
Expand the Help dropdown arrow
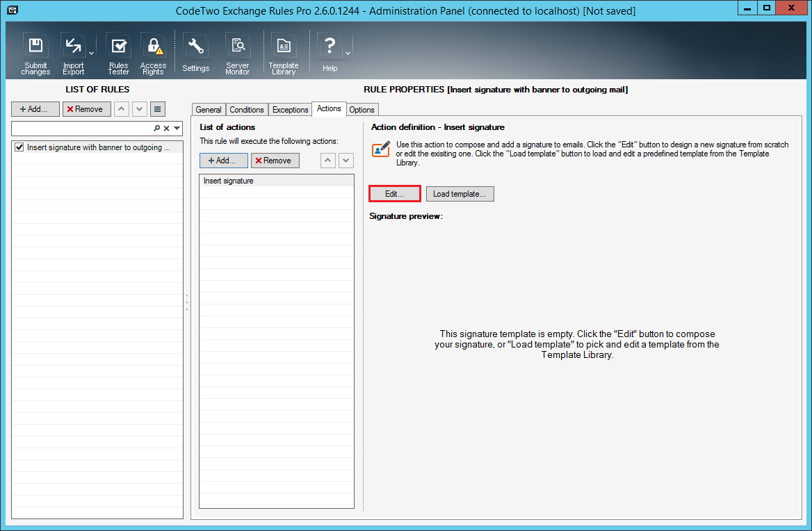click(x=348, y=53)
